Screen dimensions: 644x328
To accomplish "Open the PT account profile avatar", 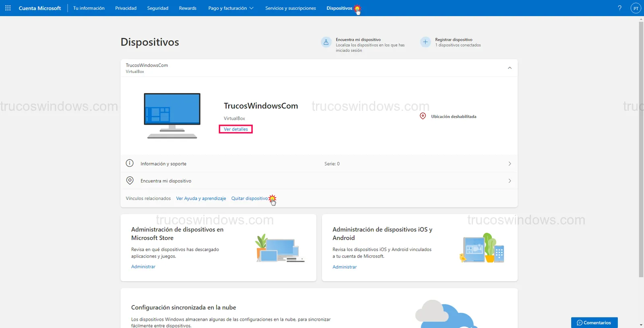I will pos(636,8).
